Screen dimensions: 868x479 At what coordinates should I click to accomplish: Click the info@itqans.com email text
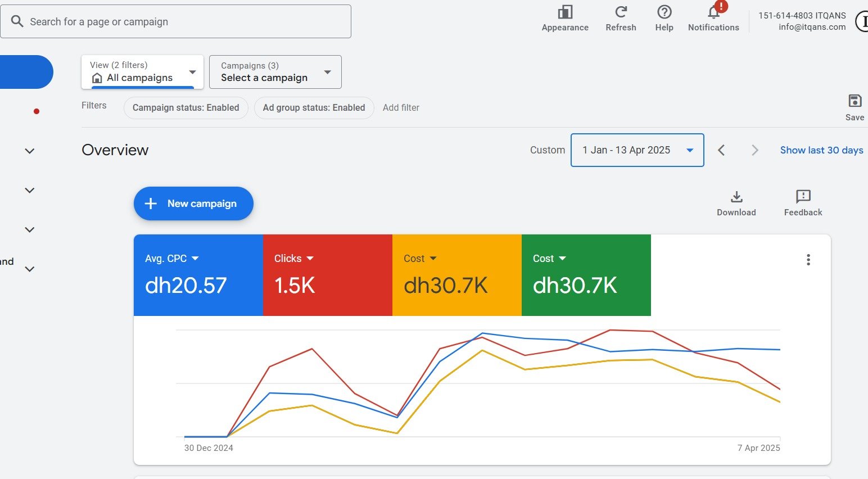point(812,27)
